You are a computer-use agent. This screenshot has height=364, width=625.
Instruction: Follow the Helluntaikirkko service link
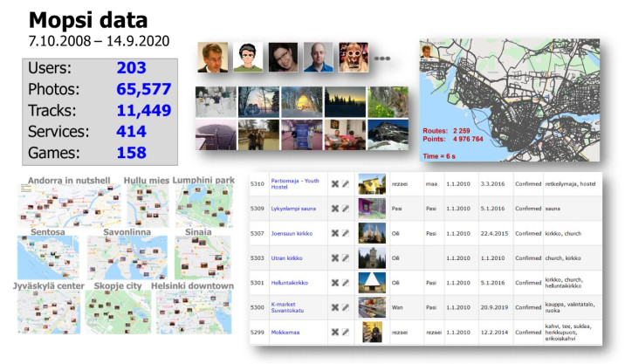click(x=290, y=283)
